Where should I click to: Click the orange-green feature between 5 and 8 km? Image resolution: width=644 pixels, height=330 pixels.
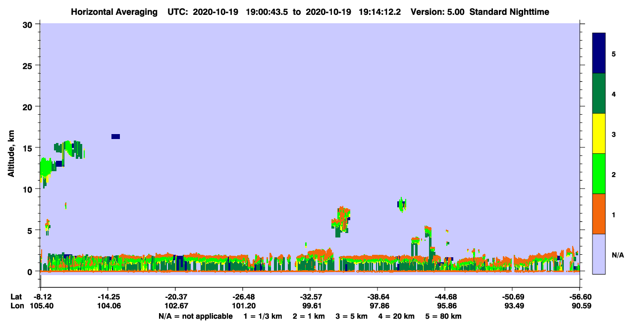[341, 221]
